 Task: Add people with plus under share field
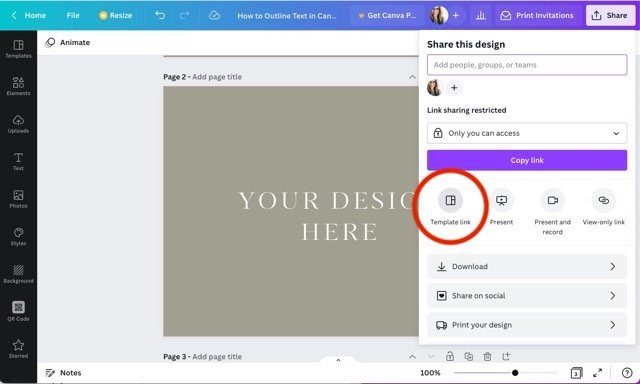(x=454, y=88)
